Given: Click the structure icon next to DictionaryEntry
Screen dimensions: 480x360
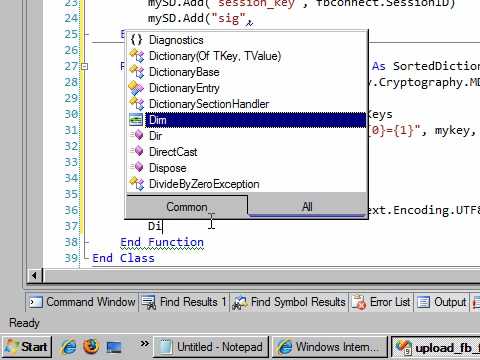Looking at the screenshot, I should [x=136, y=88].
